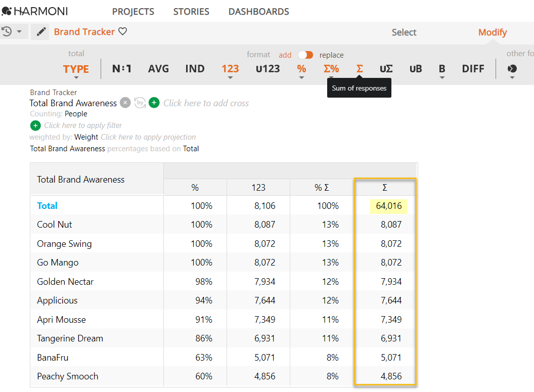
Task: Click the 8,106 Total count cell
Action: [264, 206]
